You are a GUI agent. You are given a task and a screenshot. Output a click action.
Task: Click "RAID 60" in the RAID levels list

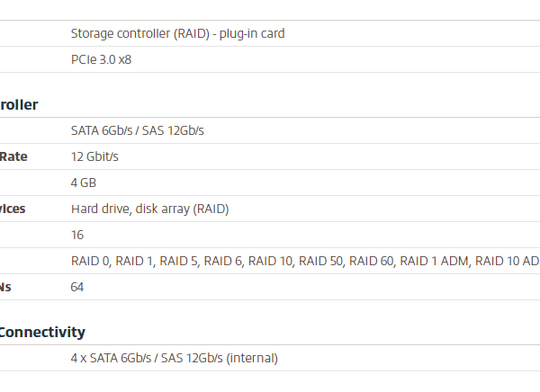(x=371, y=261)
